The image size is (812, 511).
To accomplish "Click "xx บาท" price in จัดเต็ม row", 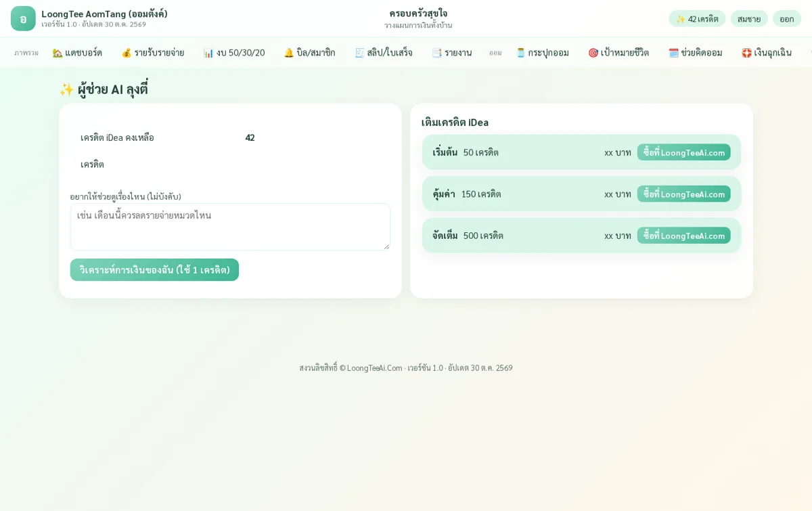I will coord(618,236).
